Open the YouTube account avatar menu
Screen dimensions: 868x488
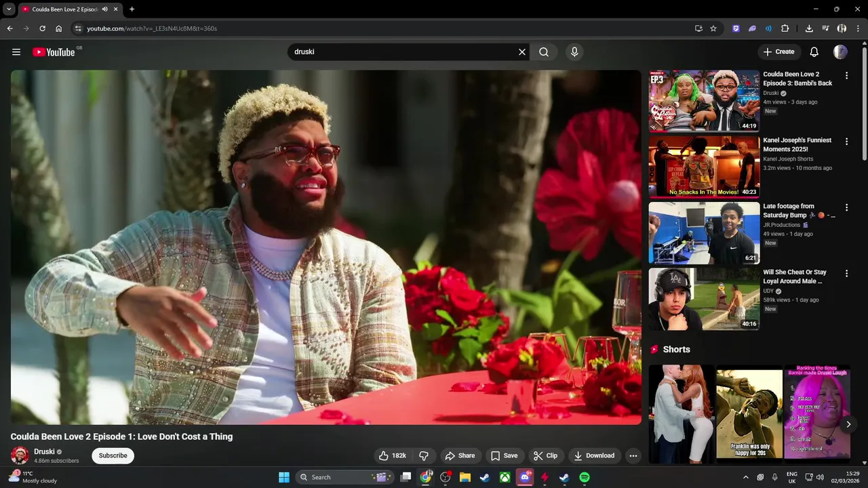point(840,52)
